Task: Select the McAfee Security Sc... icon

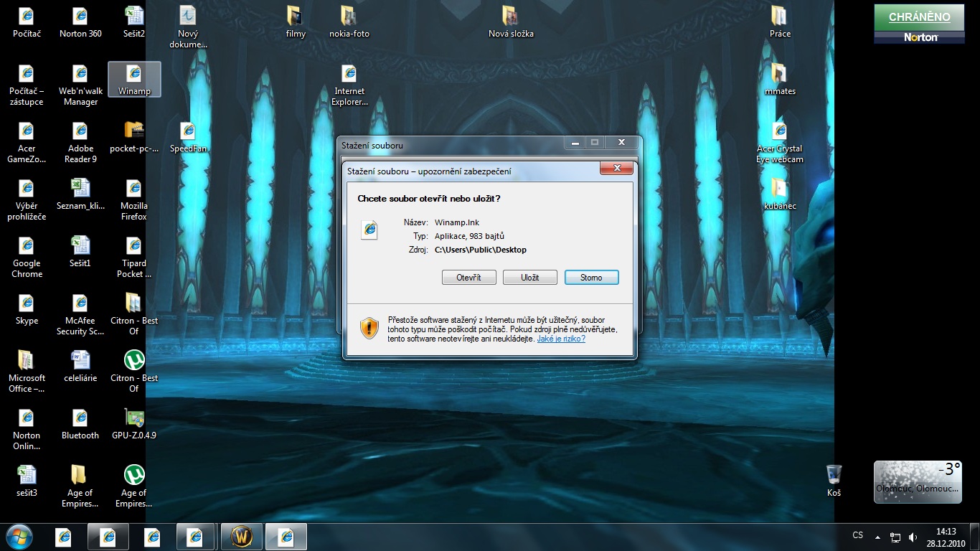Action: click(x=80, y=314)
